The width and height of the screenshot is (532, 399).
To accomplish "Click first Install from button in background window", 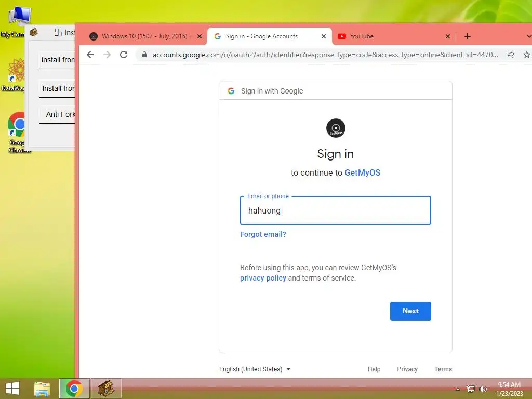I will [x=57, y=60].
